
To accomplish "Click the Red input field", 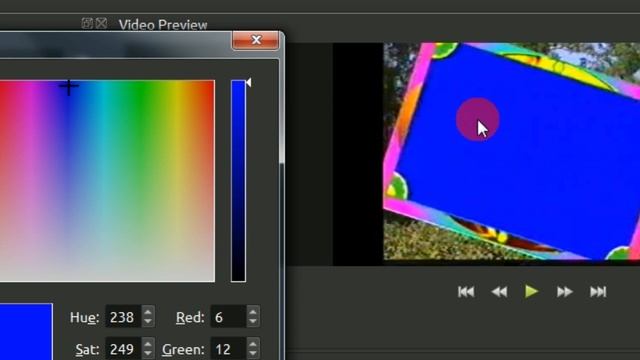I will pyautogui.click(x=229, y=317).
